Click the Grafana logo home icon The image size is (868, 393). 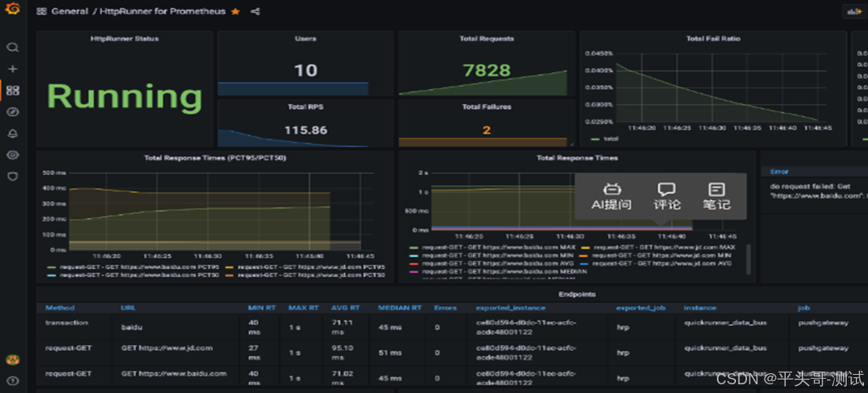click(12, 9)
